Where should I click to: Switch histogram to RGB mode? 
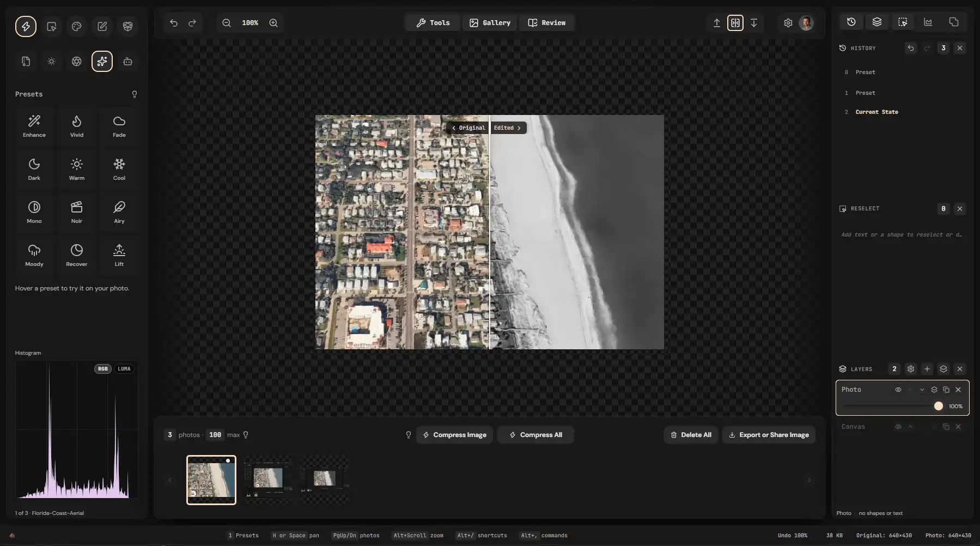point(102,369)
